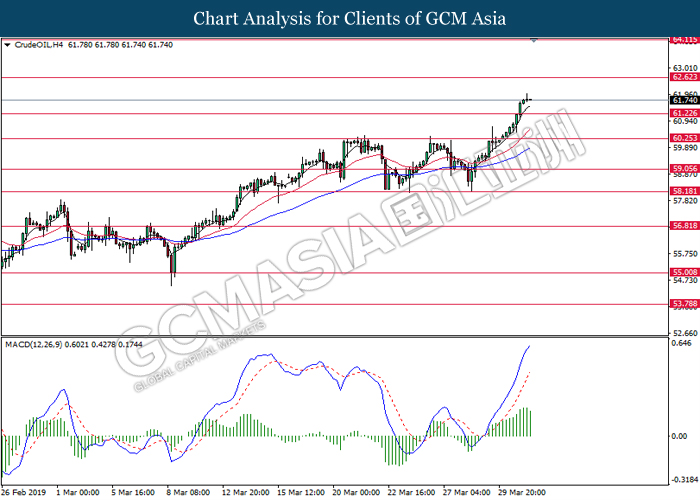The width and height of the screenshot is (700, 500).
Task: Click the 55.750 axis price value
Action: click(x=685, y=254)
